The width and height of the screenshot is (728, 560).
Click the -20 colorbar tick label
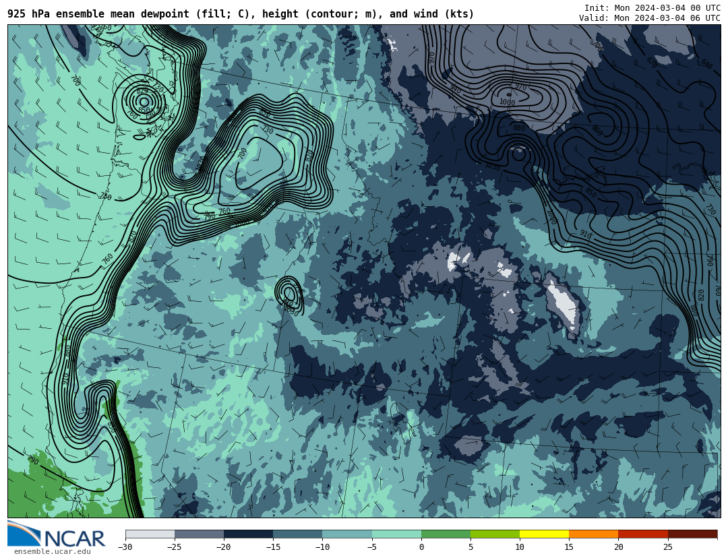pyautogui.click(x=224, y=547)
